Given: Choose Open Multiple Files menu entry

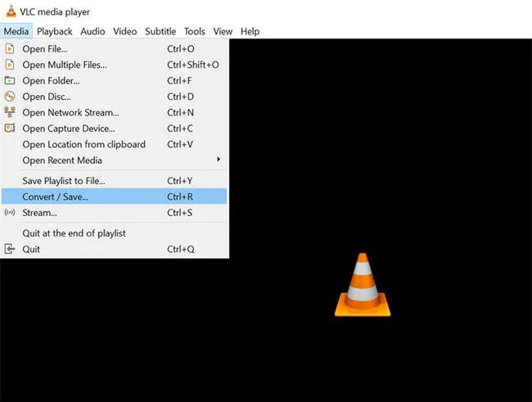Looking at the screenshot, I should coord(65,65).
